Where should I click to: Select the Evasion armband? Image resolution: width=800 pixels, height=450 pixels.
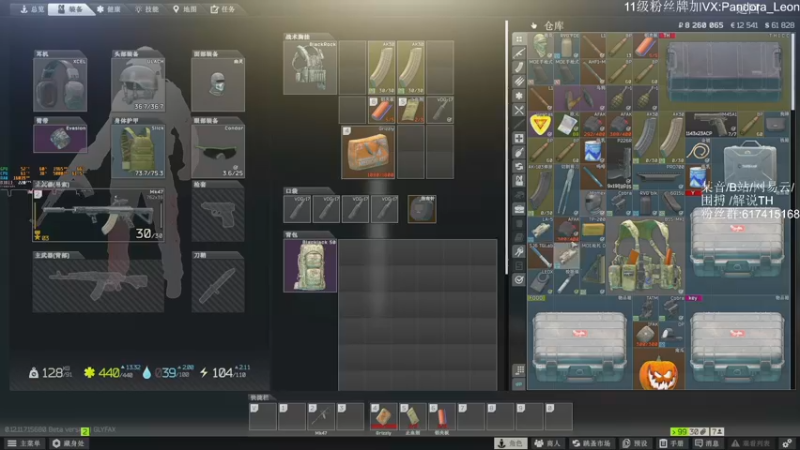click(x=60, y=138)
